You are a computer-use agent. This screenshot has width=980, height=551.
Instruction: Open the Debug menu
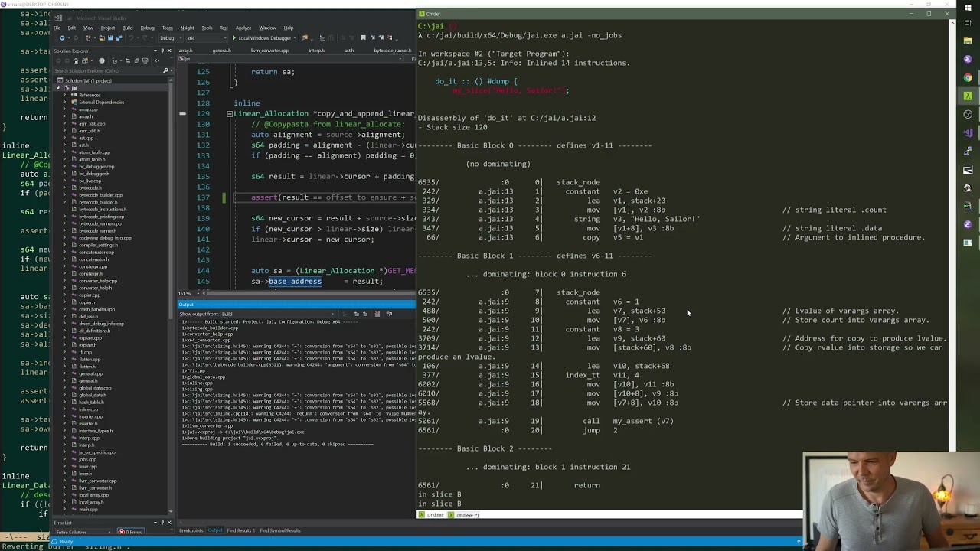(x=147, y=28)
